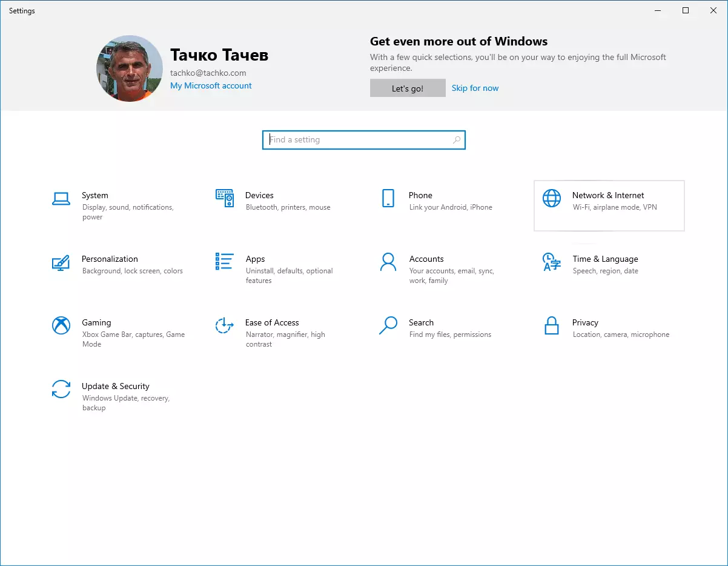The width and height of the screenshot is (728, 566).
Task: Select the Personalization category title
Action: (x=110, y=259)
